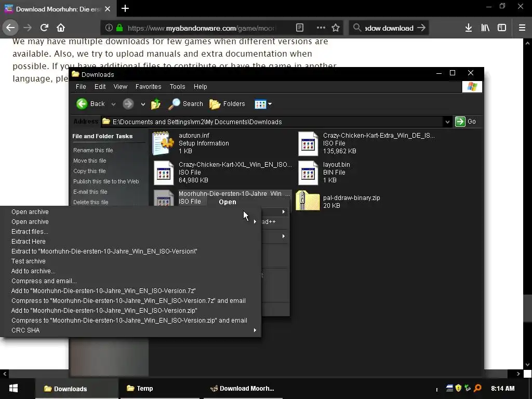Show site information for the page
The image size is (532, 399).
pos(109,28)
